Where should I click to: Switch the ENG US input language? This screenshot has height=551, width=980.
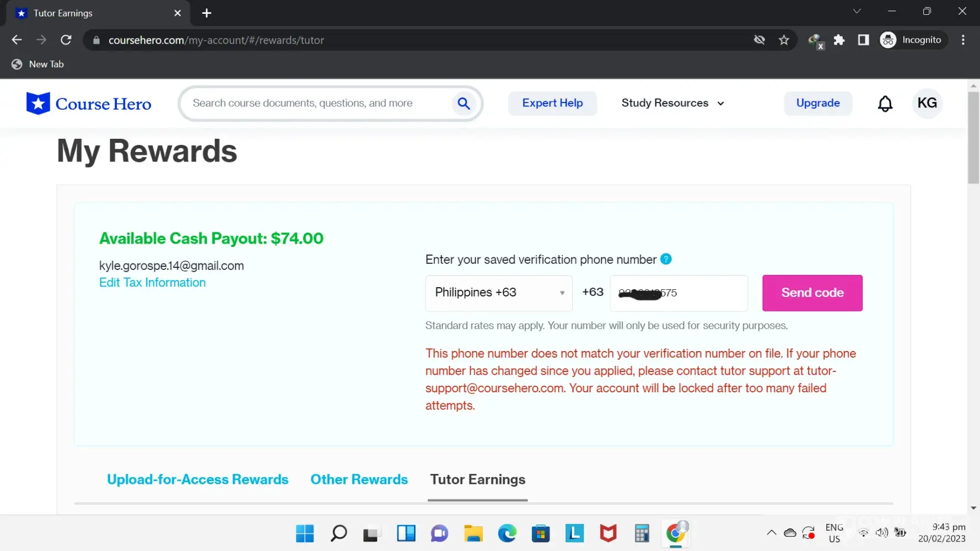(834, 533)
